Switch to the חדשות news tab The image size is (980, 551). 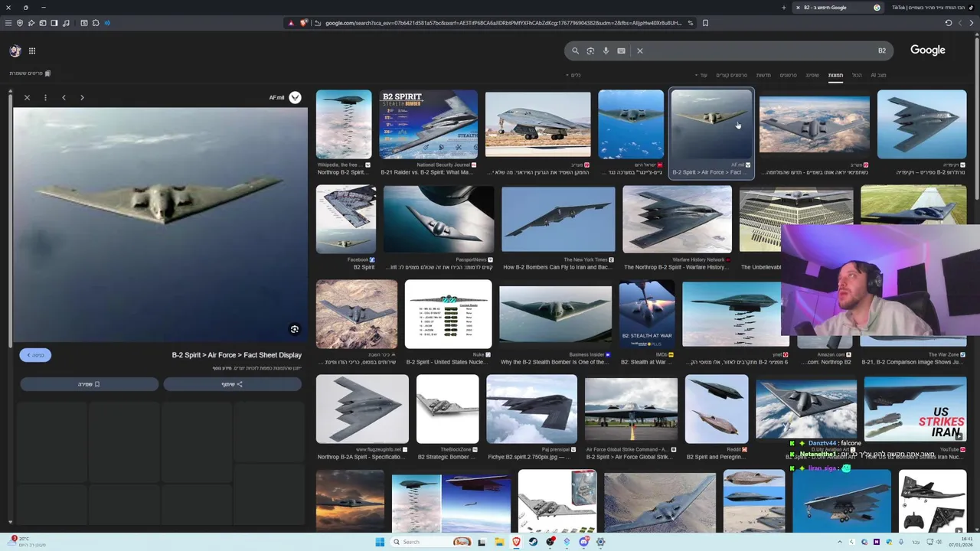coord(763,75)
